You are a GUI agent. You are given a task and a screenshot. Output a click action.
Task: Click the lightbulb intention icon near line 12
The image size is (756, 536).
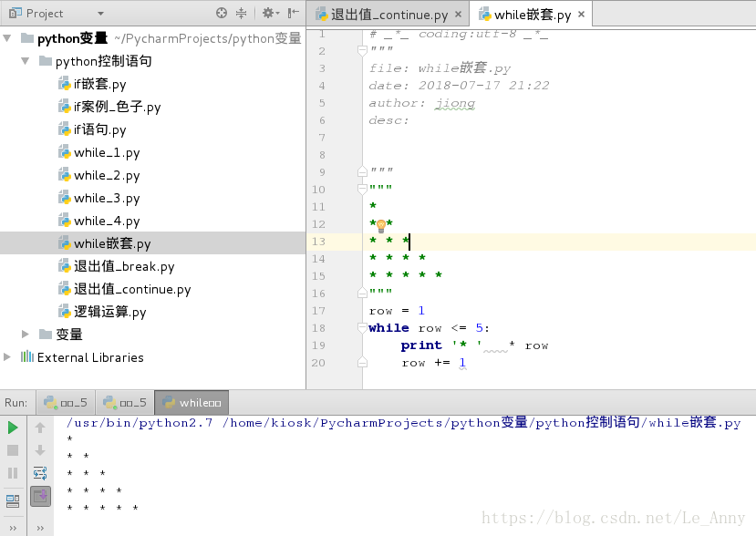tap(380, 223)
